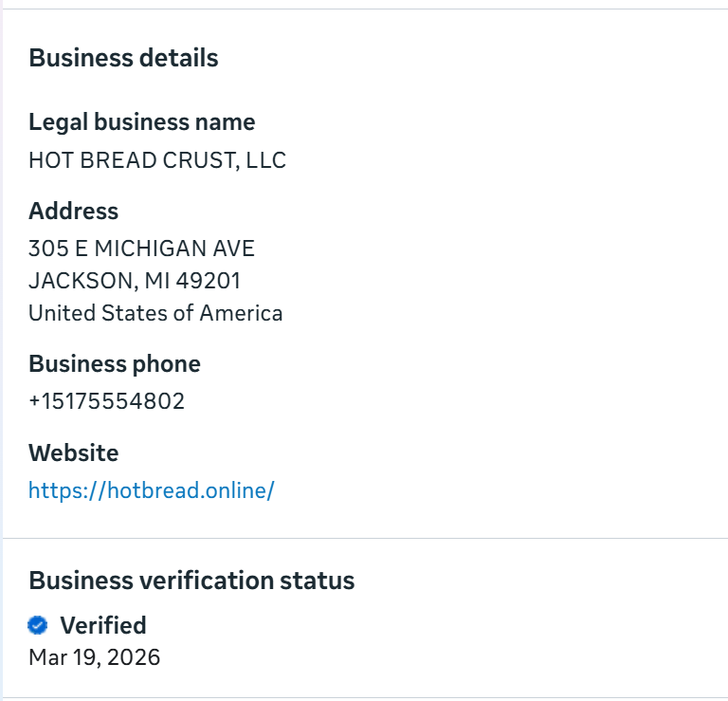
Task: Select the phone number +15175554802
Action: (106, 401)
